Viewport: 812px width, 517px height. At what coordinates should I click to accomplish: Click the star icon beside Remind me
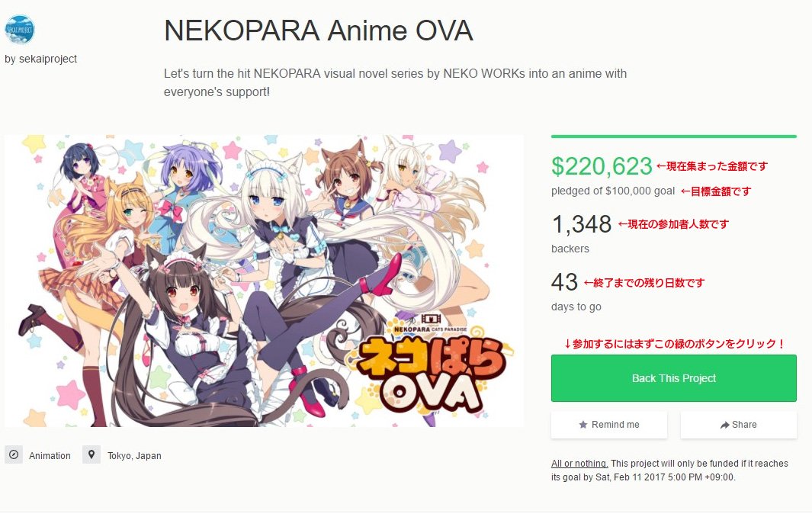click(x=583, y=425)
